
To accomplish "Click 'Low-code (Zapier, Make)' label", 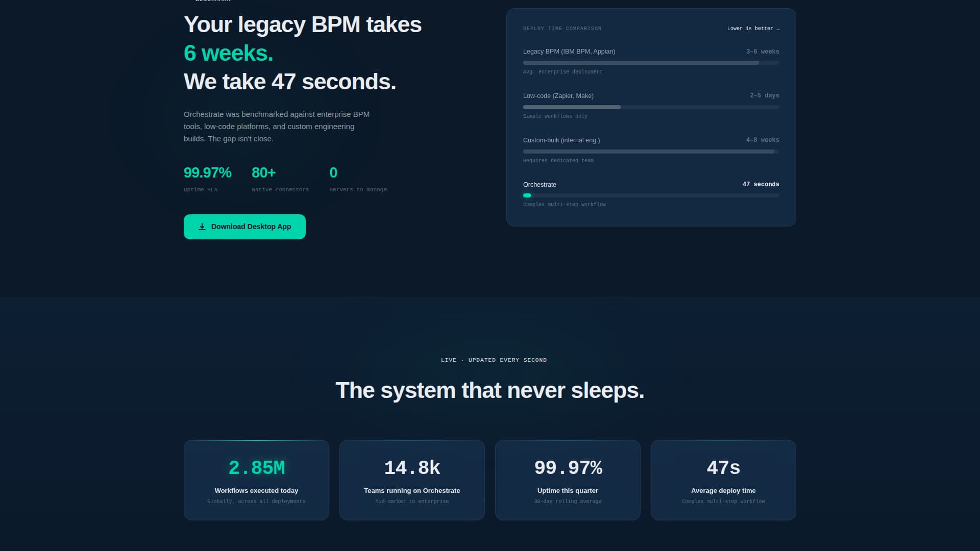I will coord(558,96).
